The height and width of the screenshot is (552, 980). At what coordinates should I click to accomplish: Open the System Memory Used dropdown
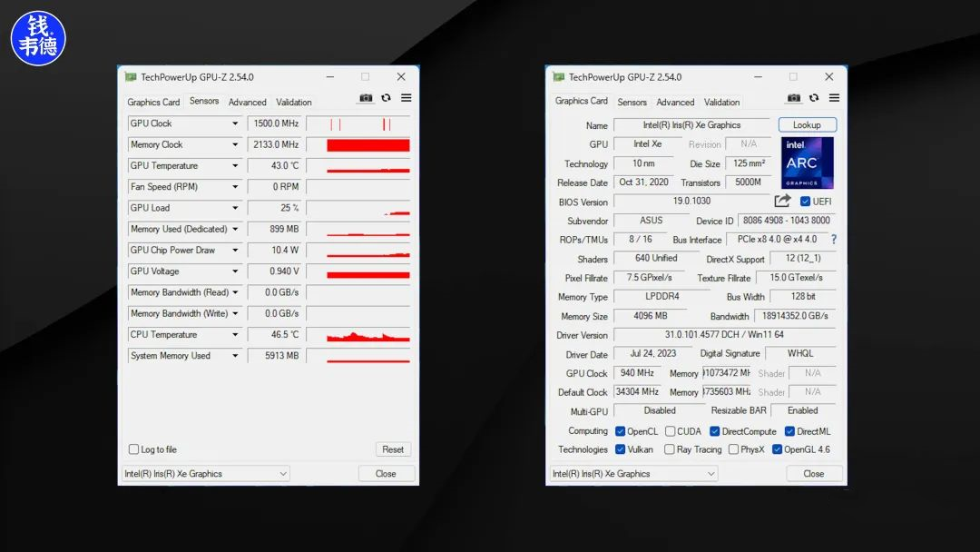tap(235, 356)
